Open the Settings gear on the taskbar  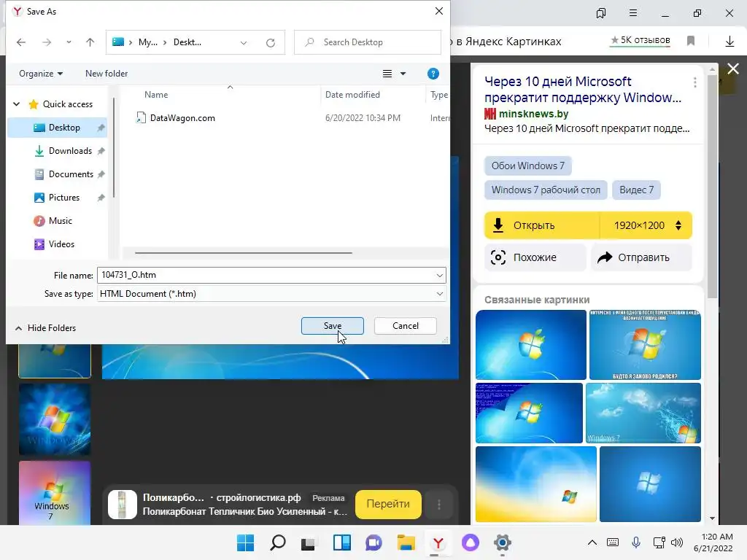pos(503,542)
